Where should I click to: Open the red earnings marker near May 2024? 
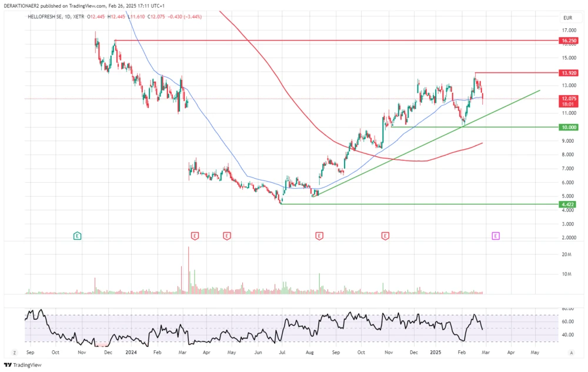227,236
